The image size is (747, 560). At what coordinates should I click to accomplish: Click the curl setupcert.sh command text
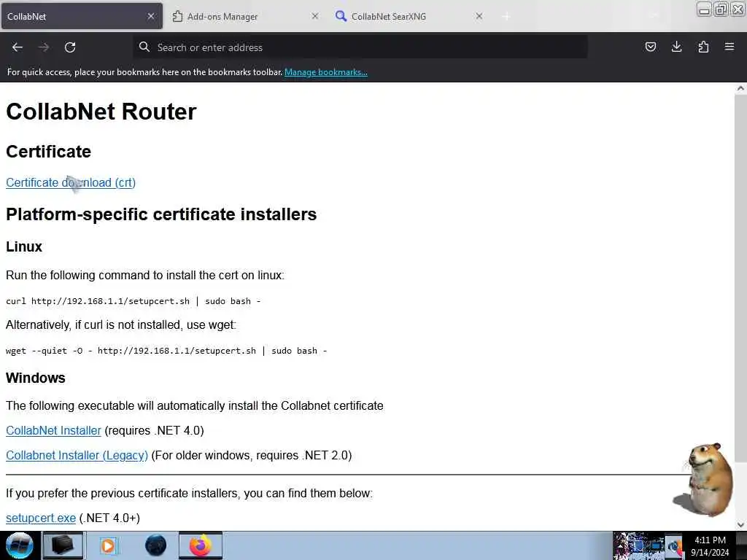[133, 301]
